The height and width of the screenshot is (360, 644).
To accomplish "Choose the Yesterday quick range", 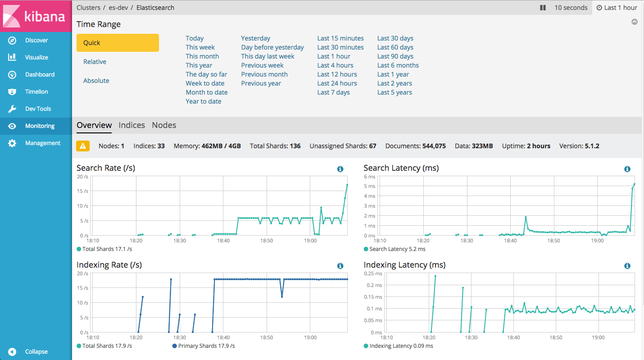I will click(255, 38).
